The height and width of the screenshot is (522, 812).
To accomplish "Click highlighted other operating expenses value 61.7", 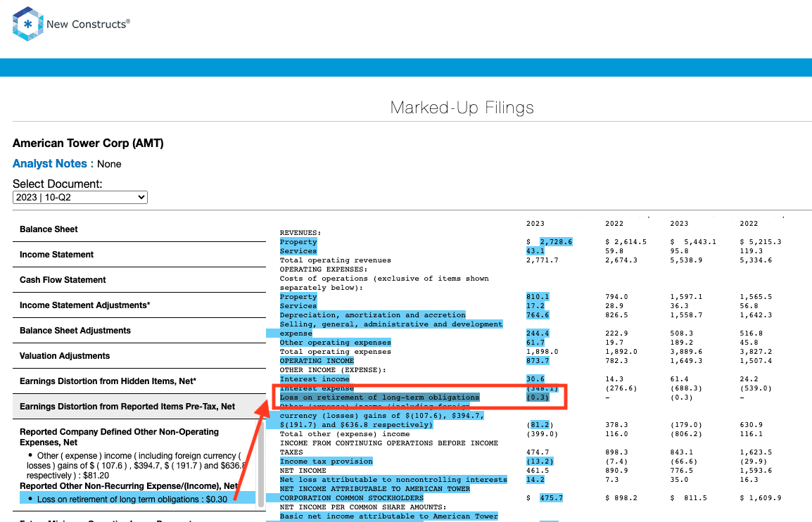I will (x=535, y=343).
